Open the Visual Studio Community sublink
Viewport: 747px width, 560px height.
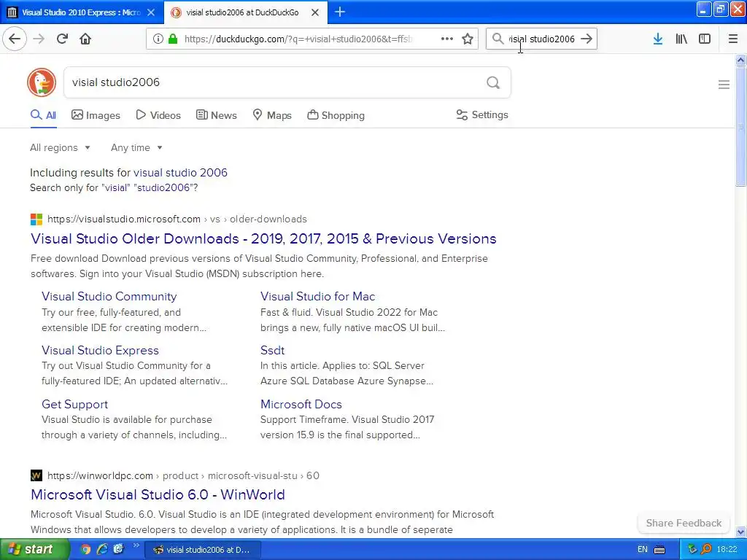click(x=109, y=296)
